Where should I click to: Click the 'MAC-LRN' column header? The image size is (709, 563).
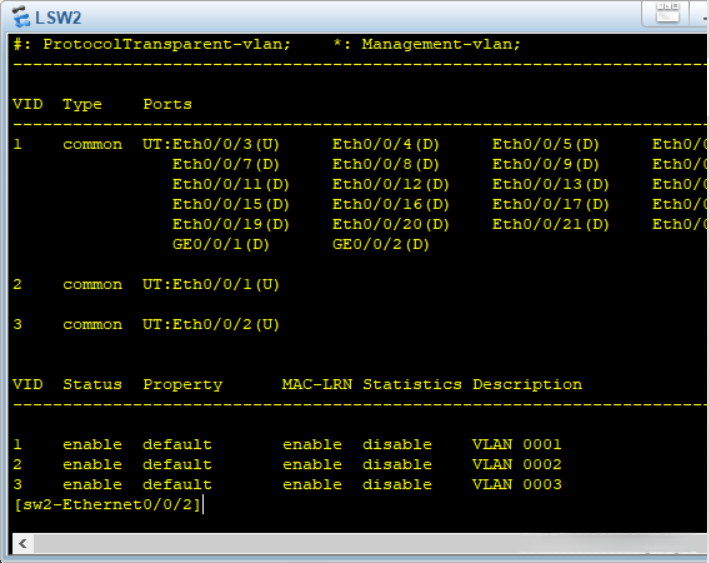(317, 384)
